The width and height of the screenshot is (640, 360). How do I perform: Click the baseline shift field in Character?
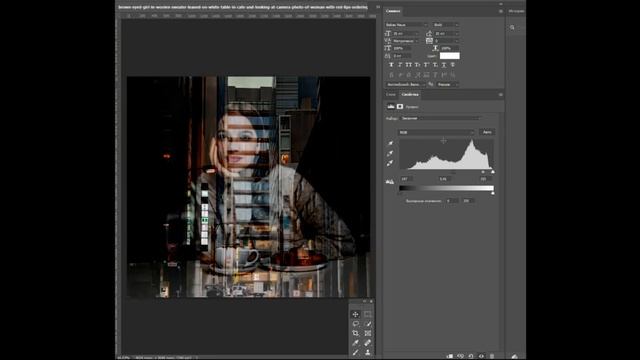point(402,56)
